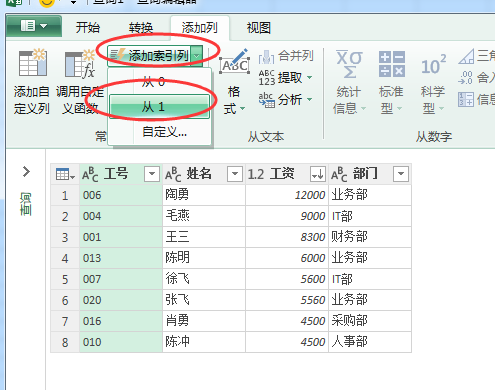The image size is (495, 390).
Task: Click the Rounding (舍入) icon
Action: click(x=466, y=78)
